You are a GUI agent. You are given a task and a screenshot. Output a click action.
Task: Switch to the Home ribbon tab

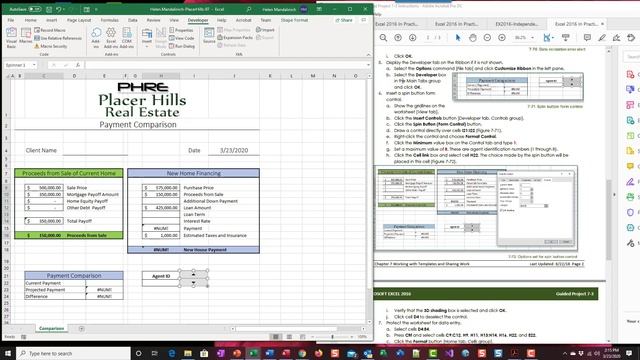31,20
